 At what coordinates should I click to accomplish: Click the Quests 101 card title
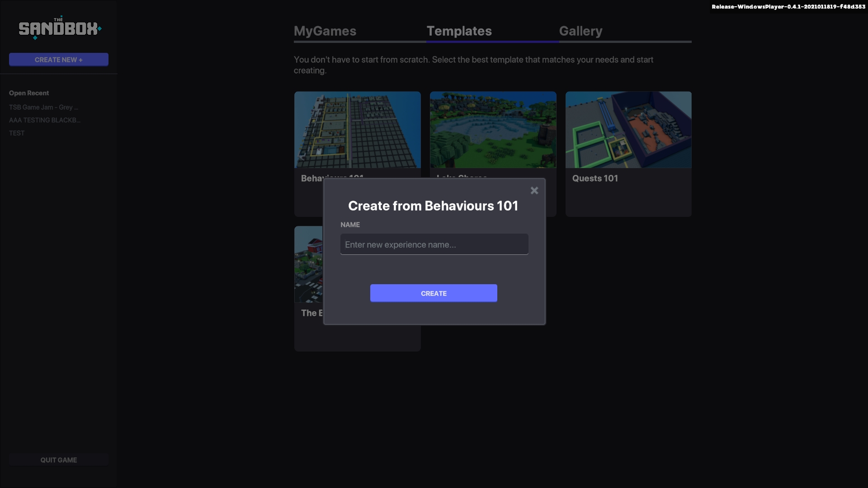coord(595,178)
